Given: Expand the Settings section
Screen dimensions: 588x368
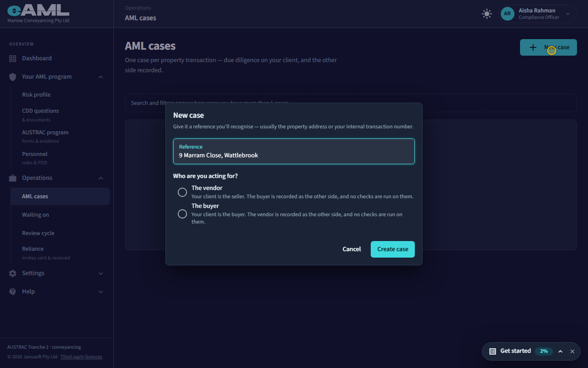Looking at the screenshot, I should pos(101,273).
